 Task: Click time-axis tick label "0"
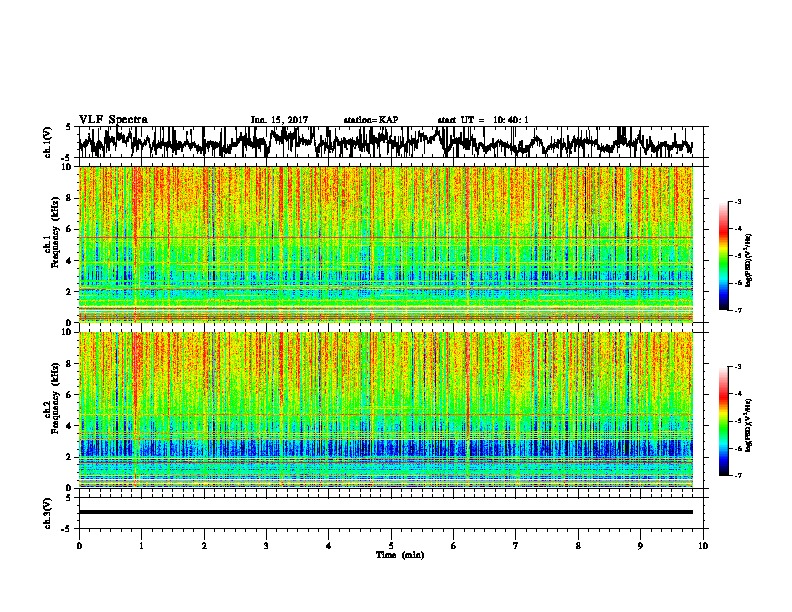(79, 546)
